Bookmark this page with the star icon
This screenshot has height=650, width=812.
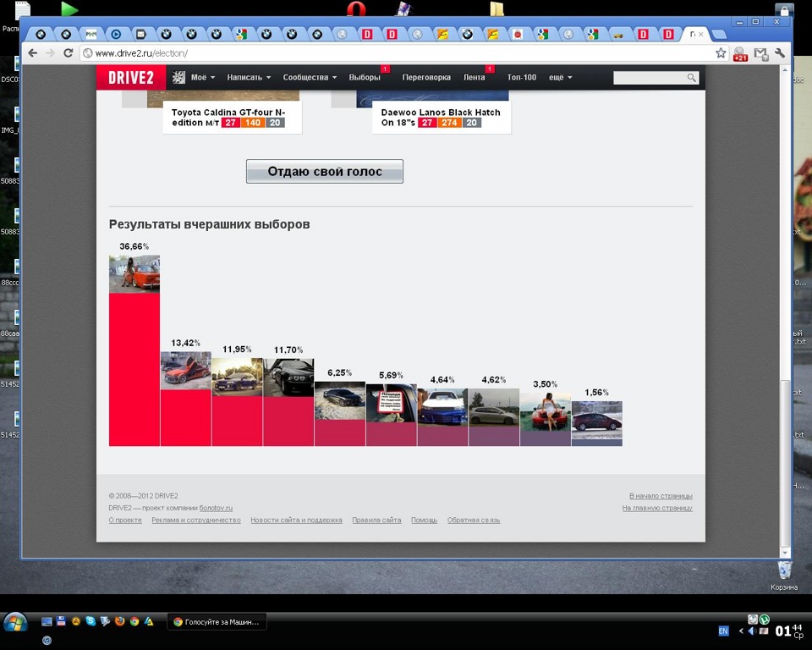click(721, 52)
